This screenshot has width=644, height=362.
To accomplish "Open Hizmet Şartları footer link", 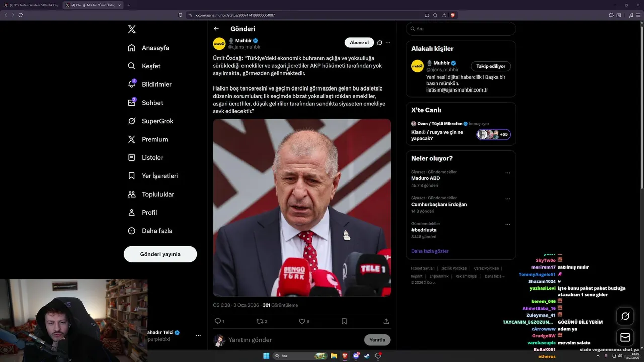I will coord(422,268).
